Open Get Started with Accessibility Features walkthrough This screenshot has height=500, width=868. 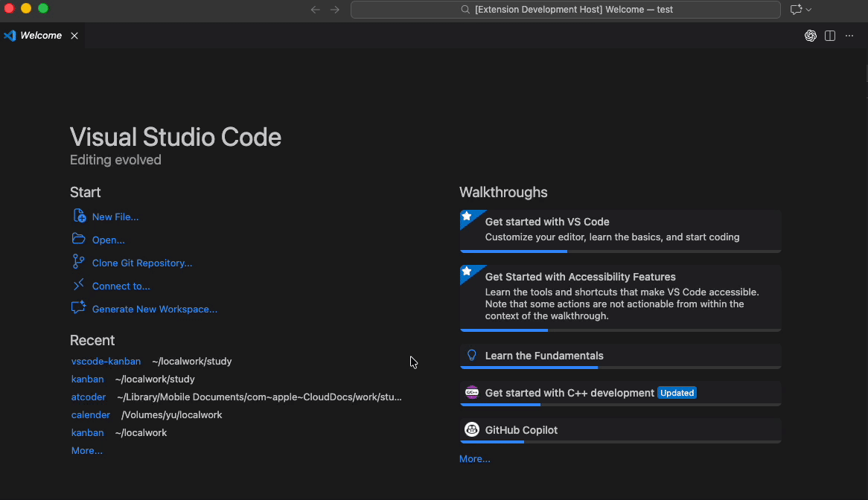coord(621,298)
